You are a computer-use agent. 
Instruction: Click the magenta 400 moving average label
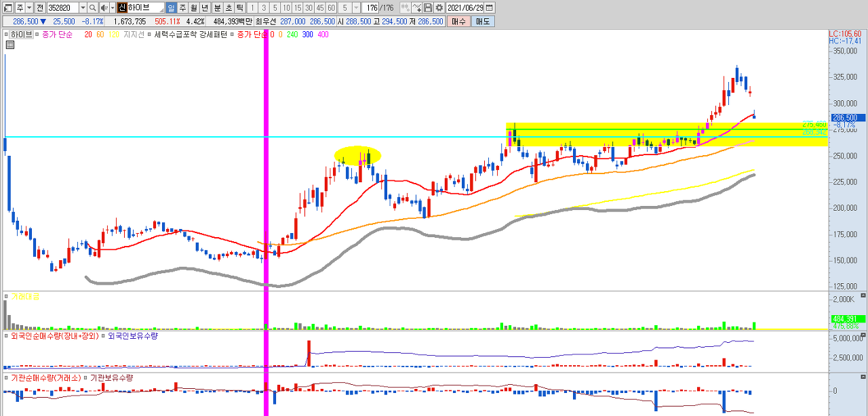pyautogui.click(x=323, y=35)
